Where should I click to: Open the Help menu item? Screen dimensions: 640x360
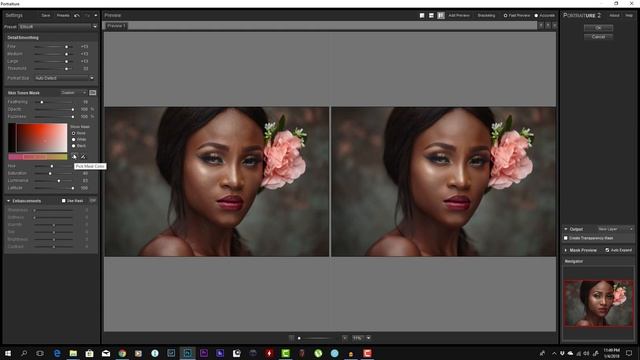click(x=629, y=16)
